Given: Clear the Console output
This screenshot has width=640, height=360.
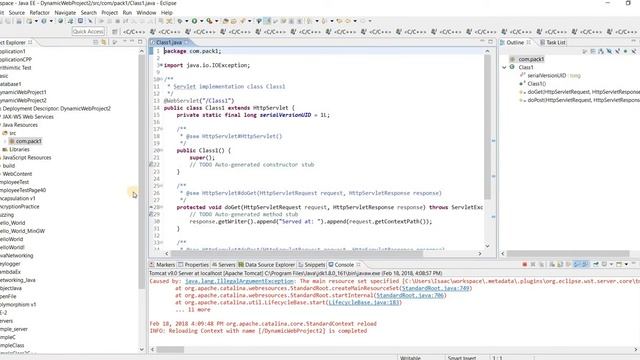Looking at the screenshot, I should pyautogui.click(x=552, y=264).
